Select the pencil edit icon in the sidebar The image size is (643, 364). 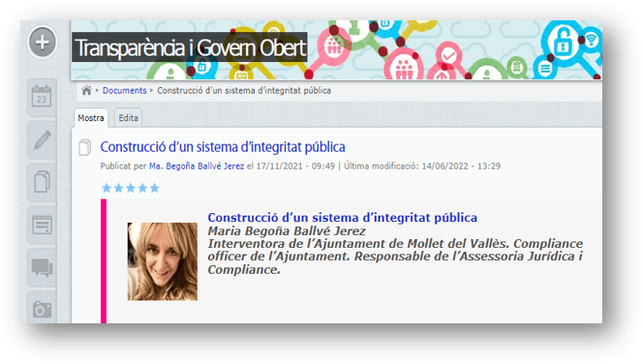click(x=42, y=140)
